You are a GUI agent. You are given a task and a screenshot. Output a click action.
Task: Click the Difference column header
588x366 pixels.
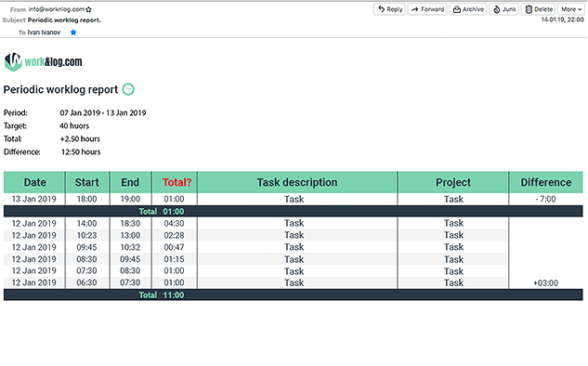point(545,182)
